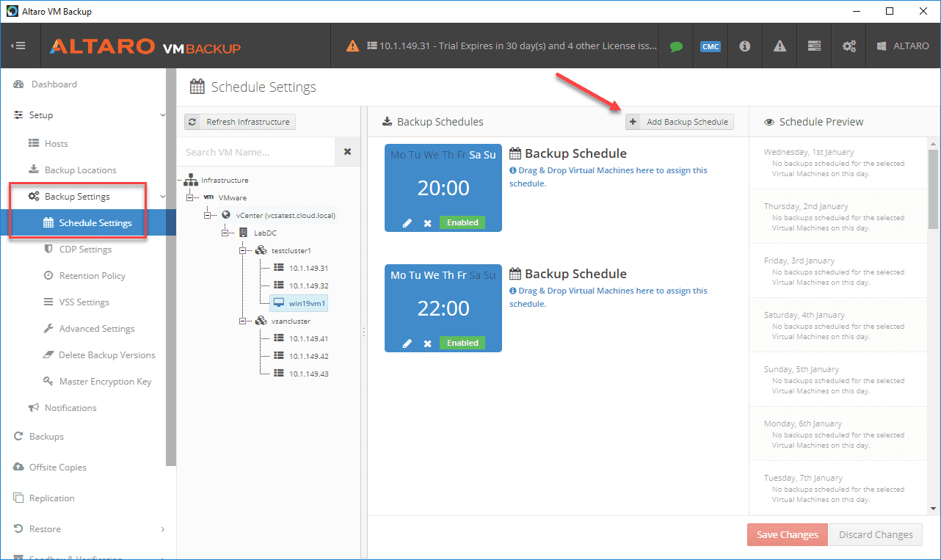Collapse the testcluster1 node
The height and width of the screenshot is (560, 941).
click(x=243, y=250)
